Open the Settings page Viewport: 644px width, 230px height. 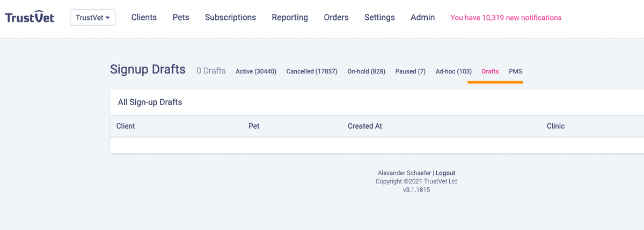pyautogui.click(x=379, y=17)
